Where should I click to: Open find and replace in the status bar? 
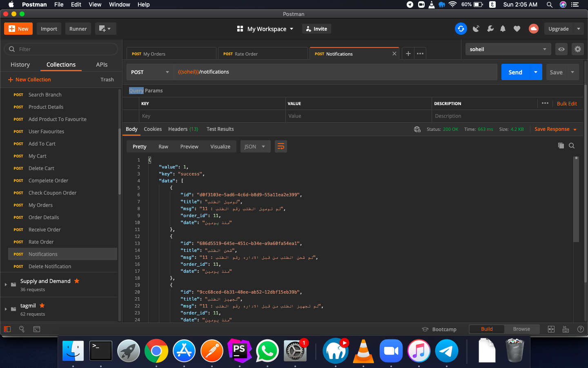22,329
